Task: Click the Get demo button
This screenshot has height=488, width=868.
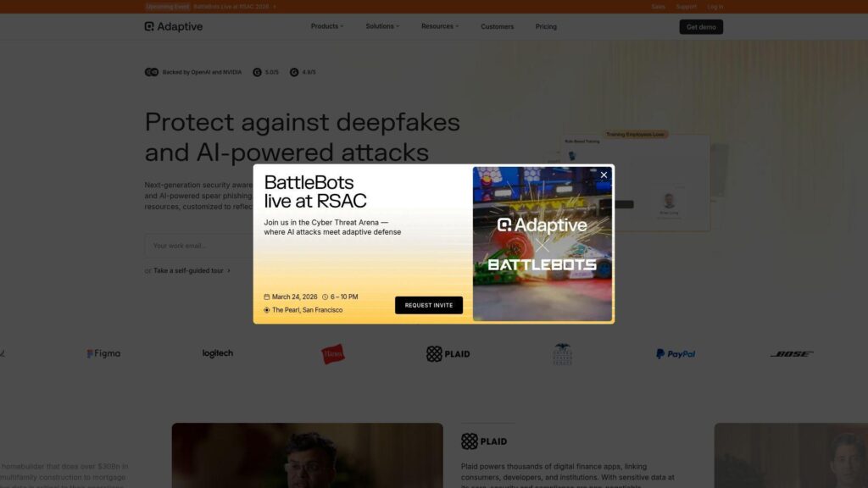Action: (701, 26)
